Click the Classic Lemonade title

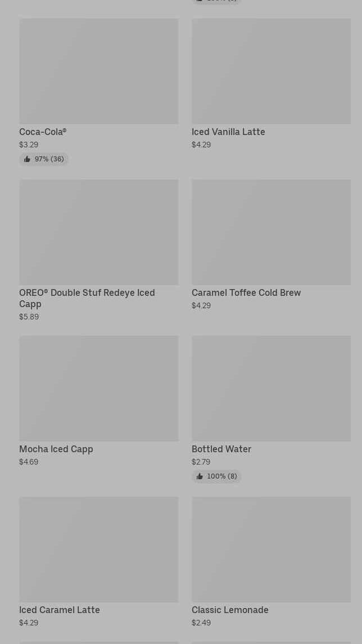230,610
